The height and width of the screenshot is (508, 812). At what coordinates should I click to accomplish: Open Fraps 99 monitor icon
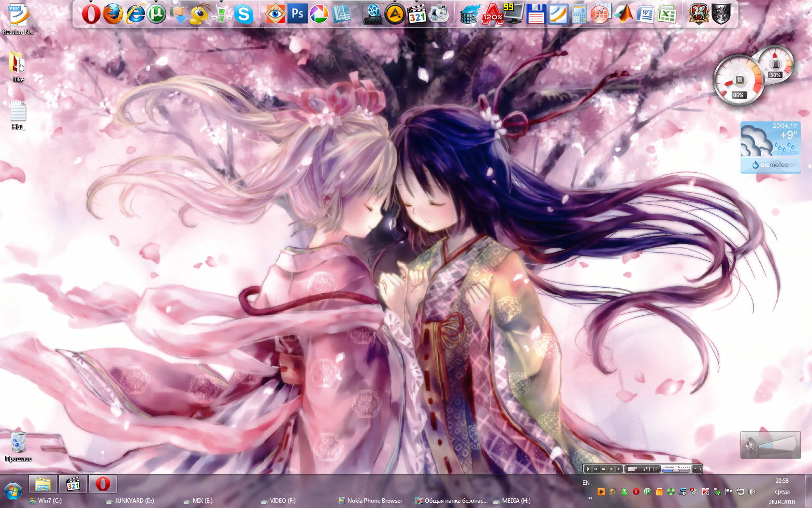click(513, 14)
